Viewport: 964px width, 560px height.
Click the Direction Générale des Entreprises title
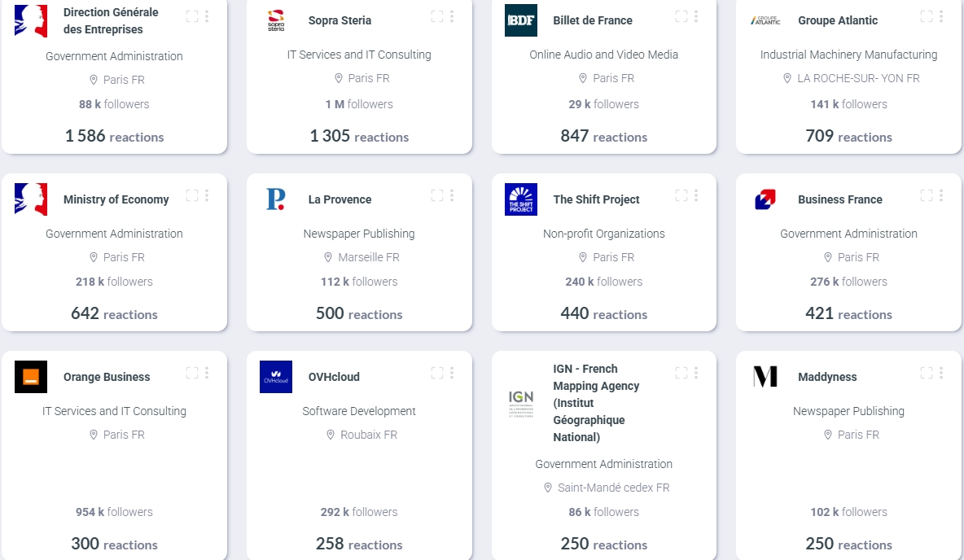tap(111, 20)
